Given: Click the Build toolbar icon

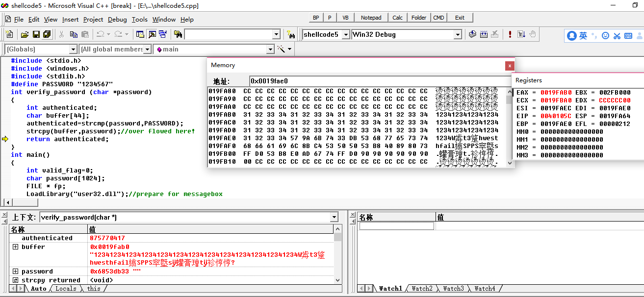Looking at the screenshot, I should click(484, 34).
